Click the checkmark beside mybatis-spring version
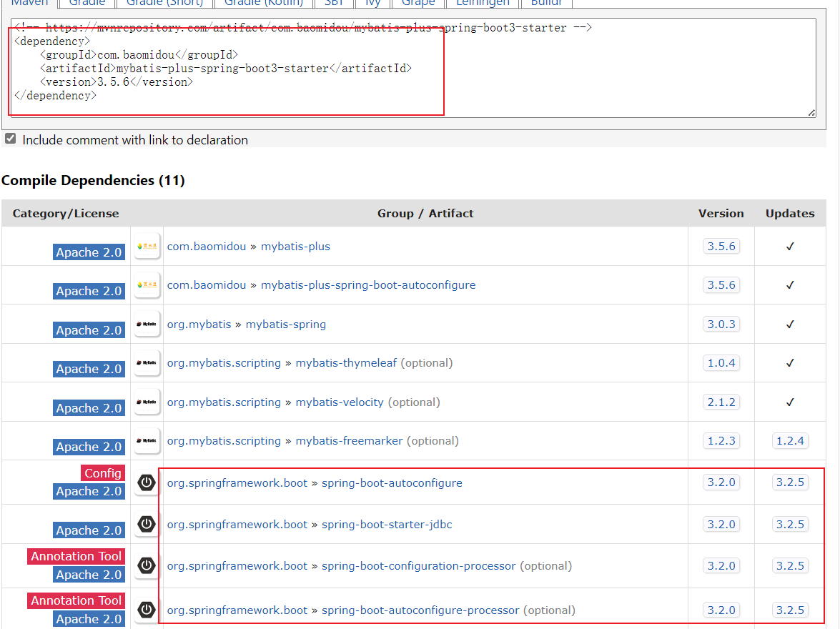The width and height of the screenshot is (840, 629). point(790,324)
